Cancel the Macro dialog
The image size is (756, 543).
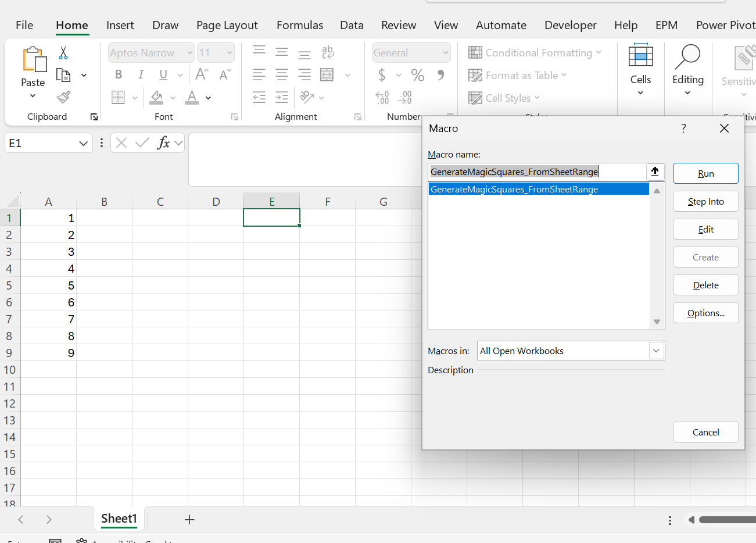click(x=706, y=432)
